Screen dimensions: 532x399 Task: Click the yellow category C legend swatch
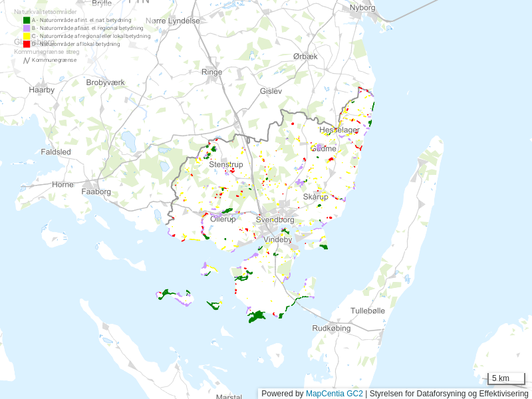coord(27,36)
